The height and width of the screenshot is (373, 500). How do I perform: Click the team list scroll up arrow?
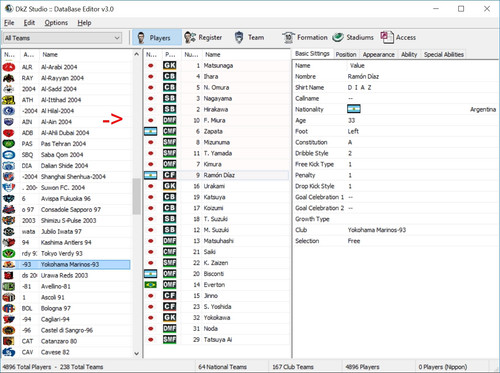(136, 54)
